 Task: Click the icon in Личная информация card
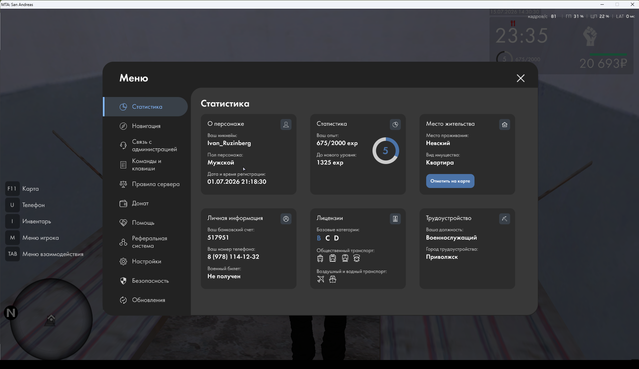coord(286,219)
